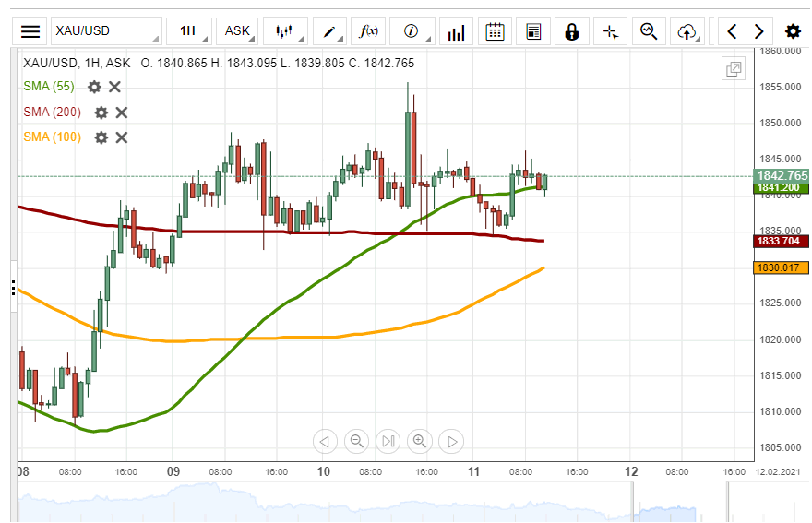Screen dimensions: 812x523
Task: Change the 1H timeframe dropdown
Action: (189, 31)
